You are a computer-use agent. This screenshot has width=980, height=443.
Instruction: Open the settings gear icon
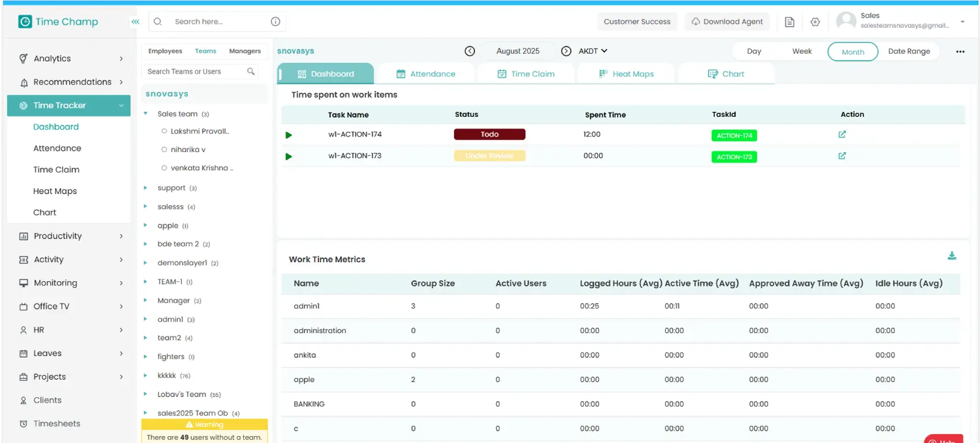[x=815, y=22]
